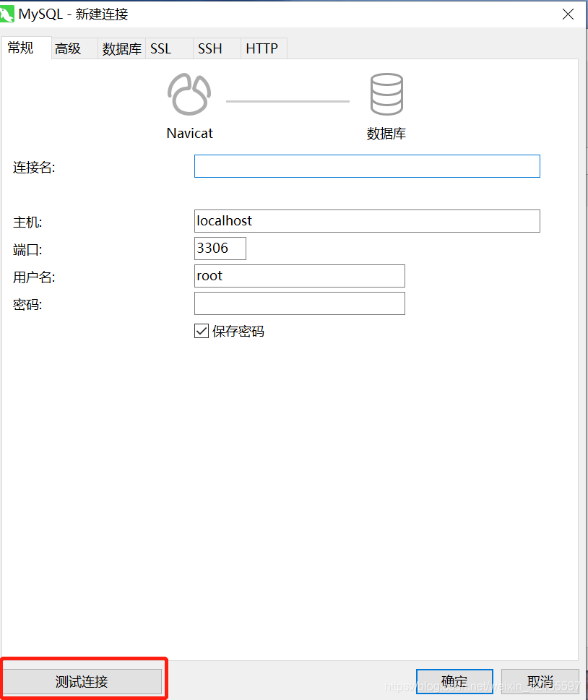
Task: Click the 用户名: label
Action: pos(34,277)
